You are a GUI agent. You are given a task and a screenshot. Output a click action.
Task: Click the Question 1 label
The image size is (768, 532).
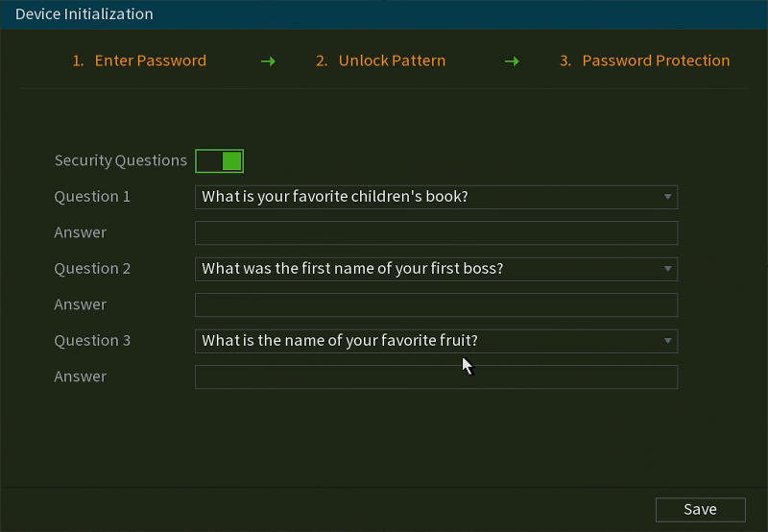click(x=92, y=197)
